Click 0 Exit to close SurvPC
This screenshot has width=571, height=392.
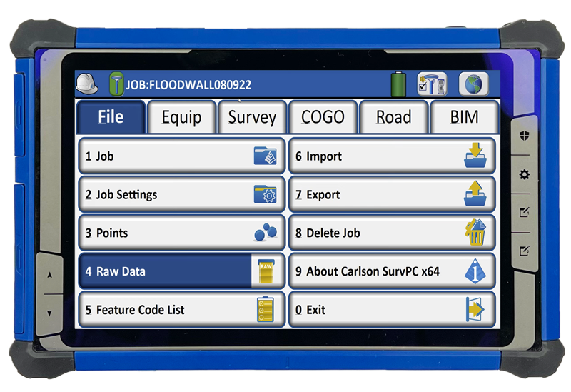click(391, 311)
